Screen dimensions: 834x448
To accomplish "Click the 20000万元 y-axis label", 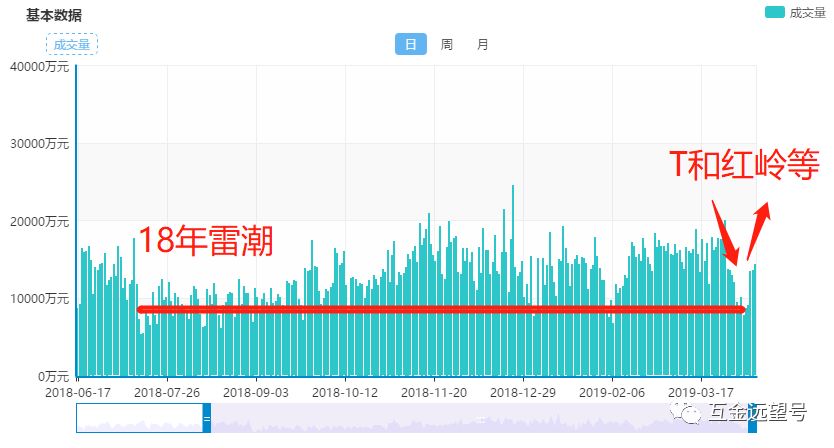I will 39,221.
